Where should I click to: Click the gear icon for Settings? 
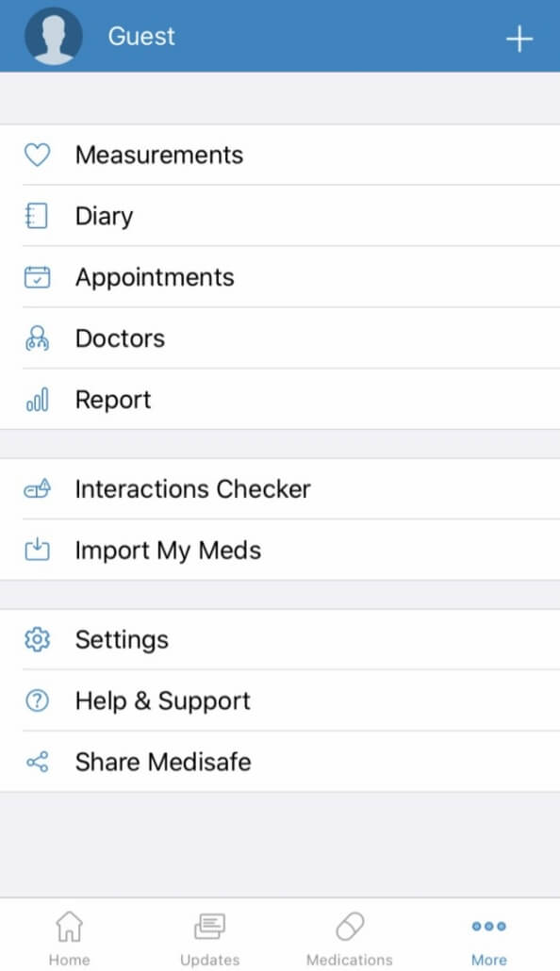pyautogui.click(x=37, y=639)
